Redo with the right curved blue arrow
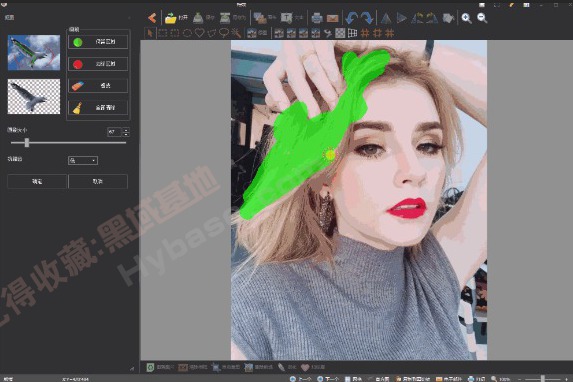This screenshot has width=573, height=382. 367,18
